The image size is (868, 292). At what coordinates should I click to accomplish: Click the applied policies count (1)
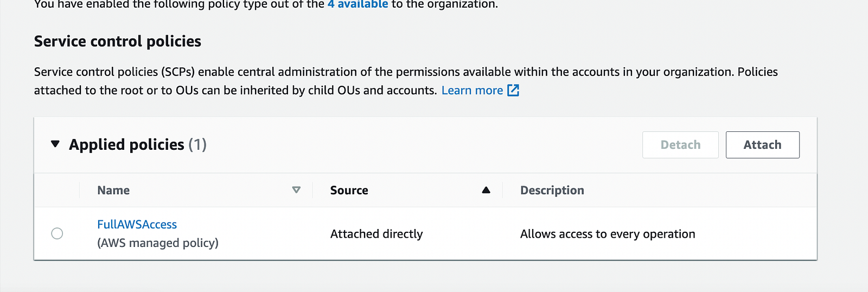pyautogui.click(x=197, y=144)
